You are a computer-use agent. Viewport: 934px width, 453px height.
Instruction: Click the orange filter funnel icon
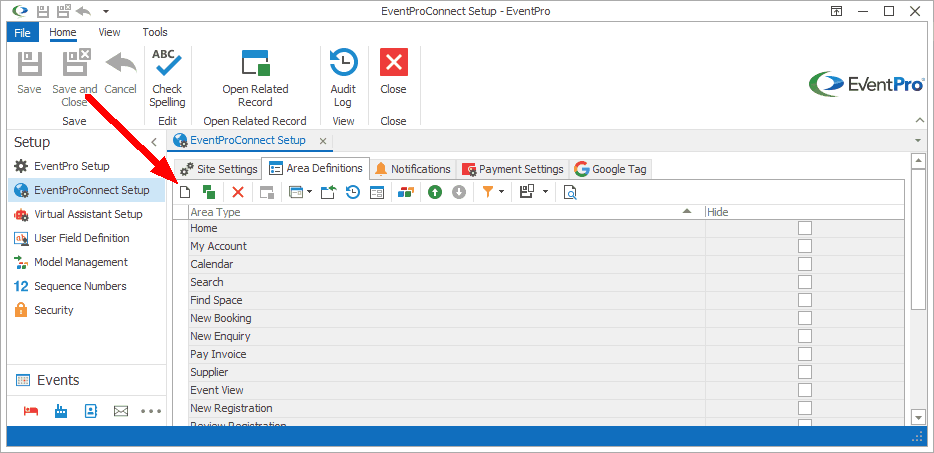coord(488,192)
